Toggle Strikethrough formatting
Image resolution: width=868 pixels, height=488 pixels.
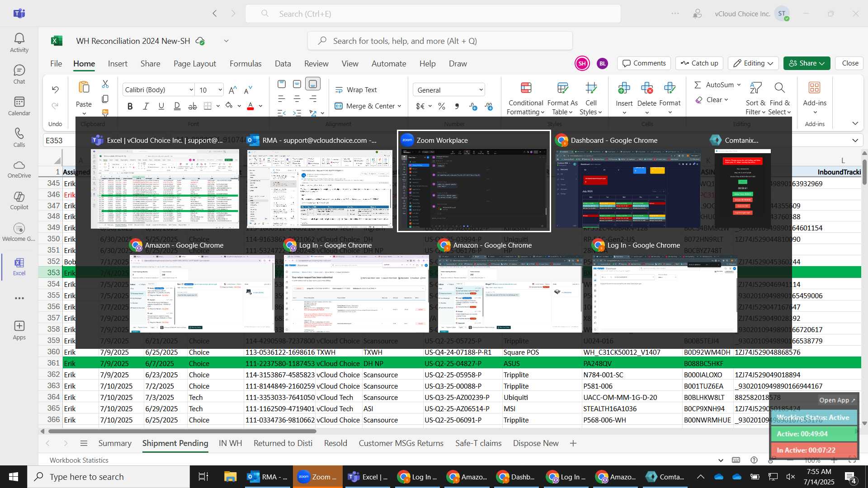coord(192,106)
